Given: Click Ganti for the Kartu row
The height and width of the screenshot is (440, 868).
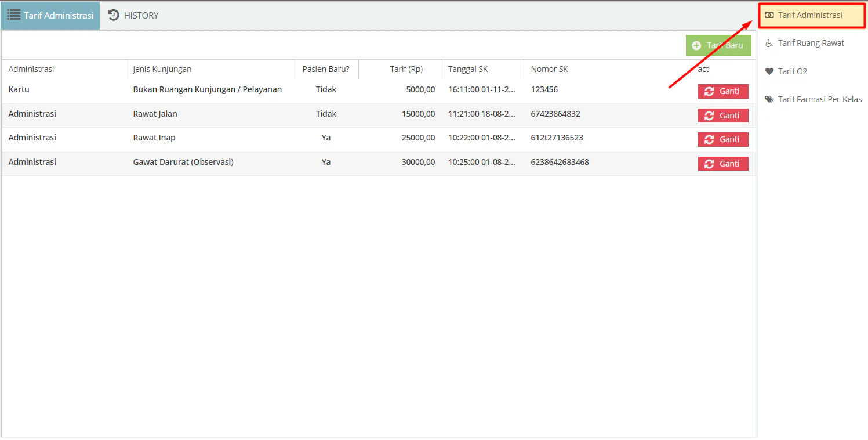Looking at the screenshot, I should tap(723, 92).
